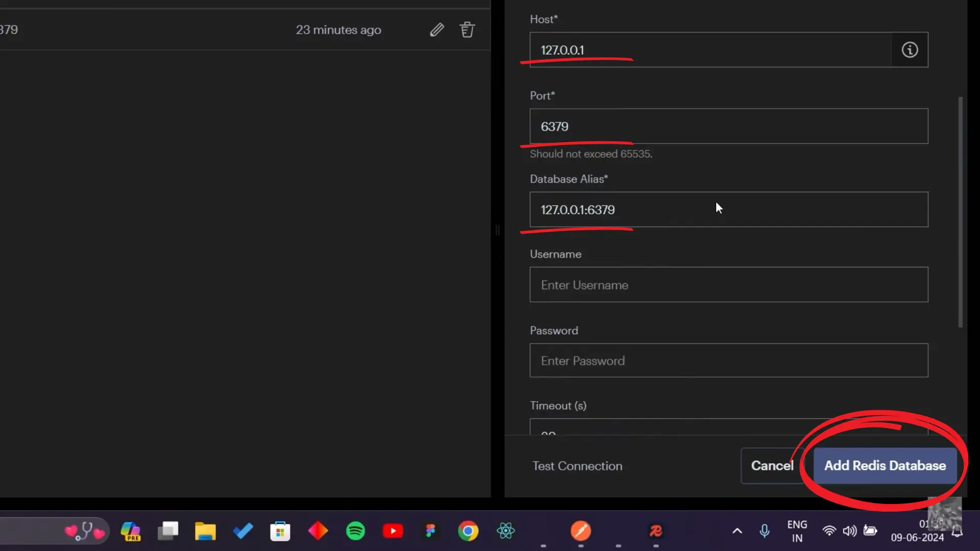This screenshot has width=980, height=551.
Task: Click the microphone tray icon
Action: click(x=764, y=531)
